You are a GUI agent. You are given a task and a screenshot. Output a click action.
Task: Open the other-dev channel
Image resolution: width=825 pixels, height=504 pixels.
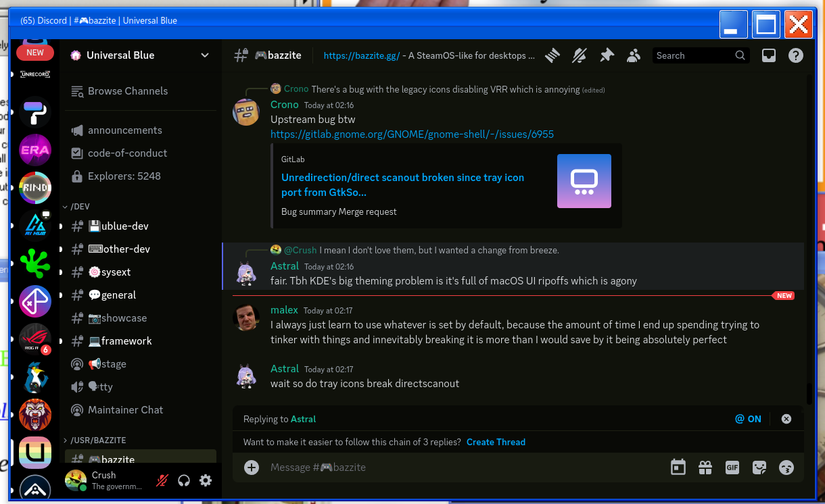point(141,249)
